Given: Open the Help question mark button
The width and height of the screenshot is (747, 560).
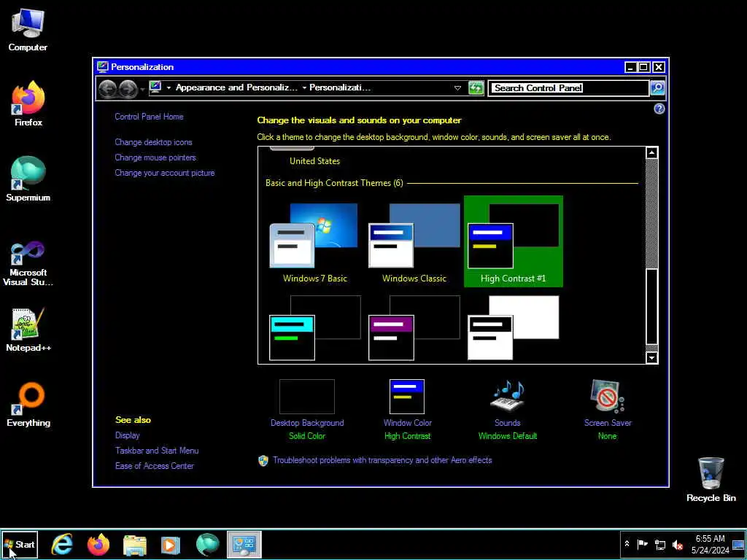Looking at the screenshot, I should point(659,109).
